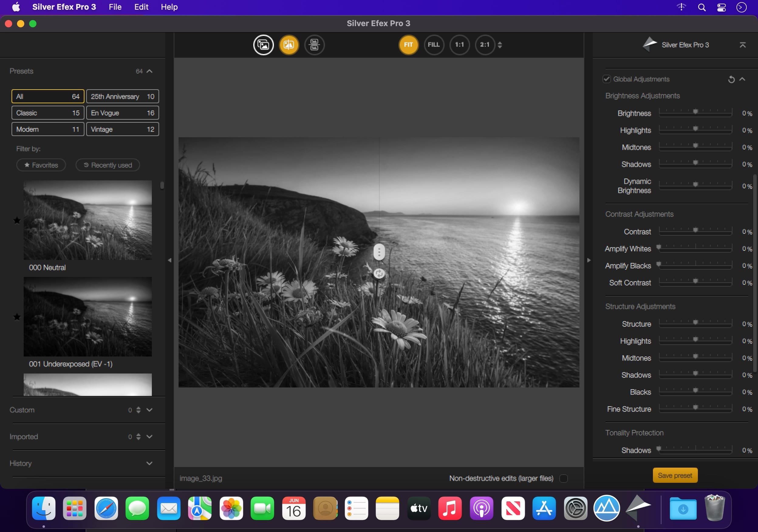The image size is (758, 532).
Task: Collapse the left presets panel arrow
Action: pyautogui.click(x=169, y=261)
